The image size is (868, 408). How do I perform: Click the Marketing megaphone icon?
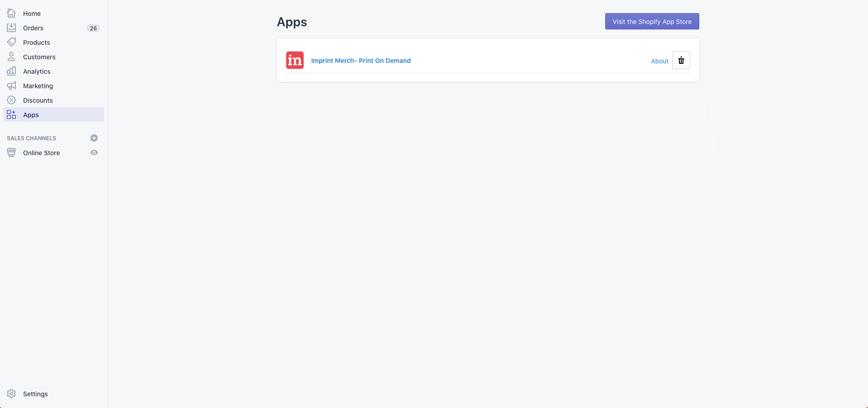click(x=11, y=85)
